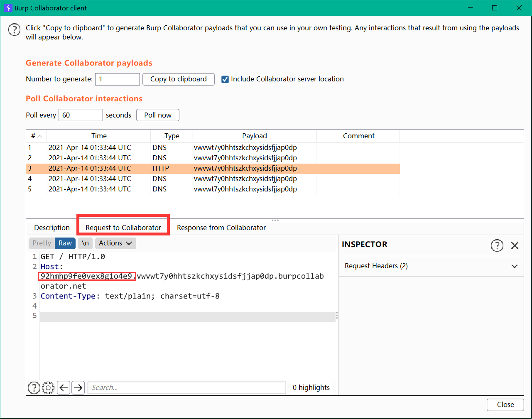
Task: Click the help question mark icon beside instructions
Action: [x=14, y=30]
